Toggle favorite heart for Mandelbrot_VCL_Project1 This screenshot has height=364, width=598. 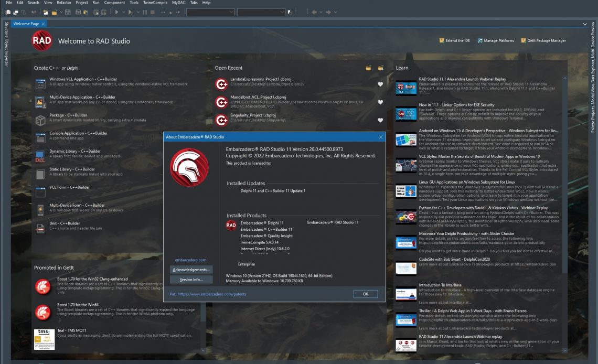pos(380,102)
